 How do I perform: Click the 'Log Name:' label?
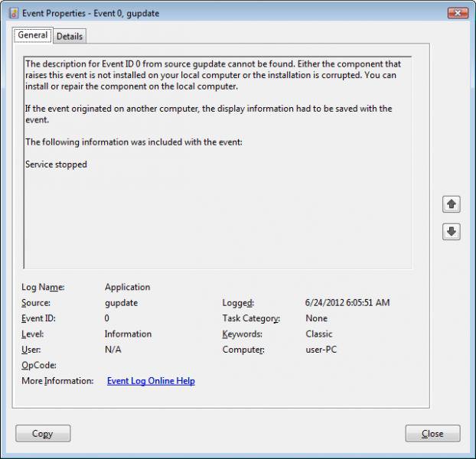tap(43, 287)
